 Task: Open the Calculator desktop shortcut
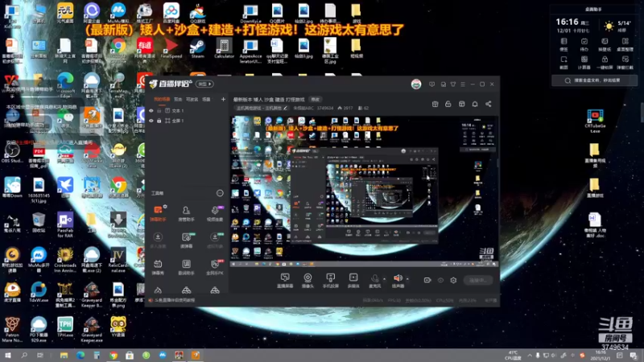pos(225,49)
